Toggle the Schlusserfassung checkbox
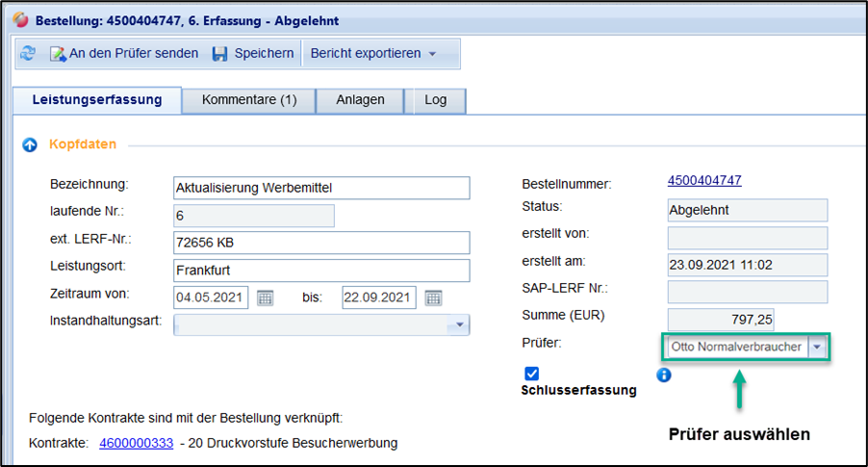 tap(532, 374)
